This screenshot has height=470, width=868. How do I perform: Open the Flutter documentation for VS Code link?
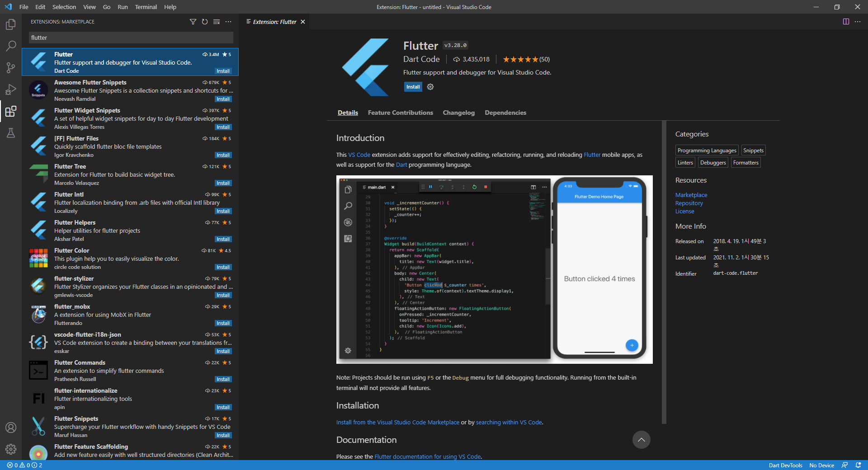(428, 456)
